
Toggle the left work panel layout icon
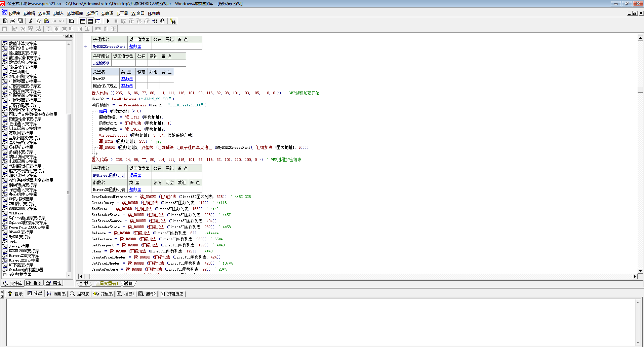coord(83,21)
